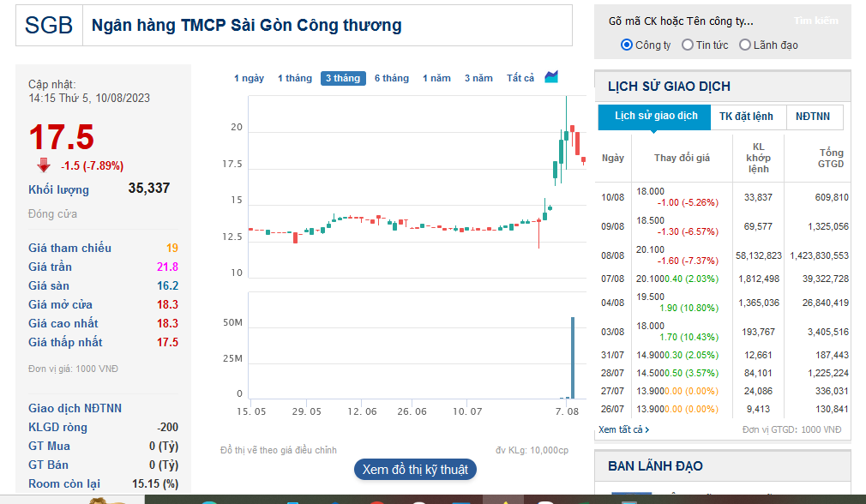Click the Thay đổi giá column header
The width and height of the screenshot is (866, 504).
682,158
